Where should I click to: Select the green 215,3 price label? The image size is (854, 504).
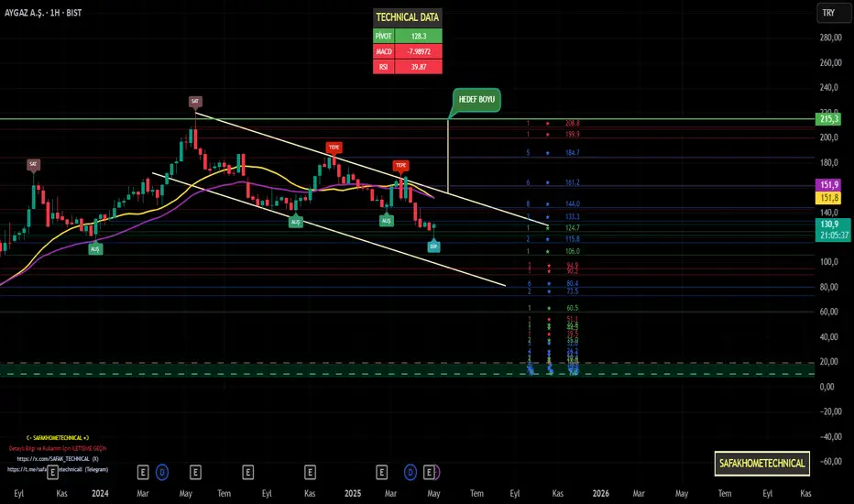(829, 119)
